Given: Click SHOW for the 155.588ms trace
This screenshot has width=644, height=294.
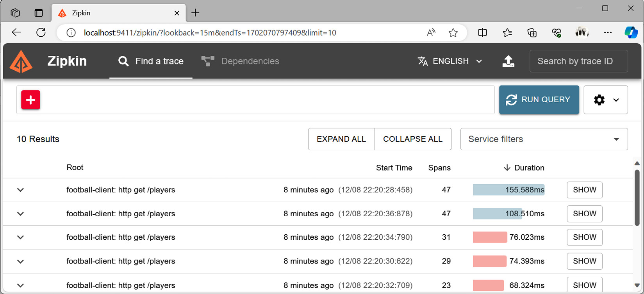Looking at the screenshot, I should click(585, 190).
